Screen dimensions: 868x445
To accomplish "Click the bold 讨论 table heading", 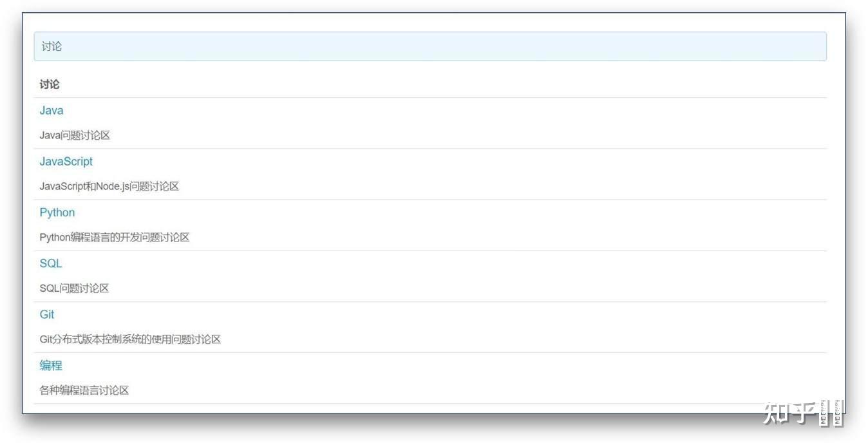I will (x=50, y=84).
